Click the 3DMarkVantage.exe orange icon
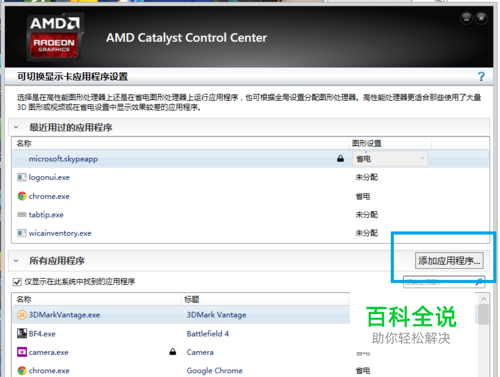500x377 pixels. [x=22, y=315]
